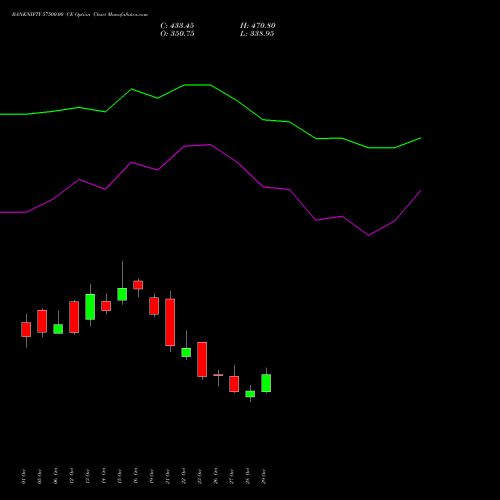The image size is (500, 500).
Task: Click the open value O: 350.75
Action: (177, 34)
